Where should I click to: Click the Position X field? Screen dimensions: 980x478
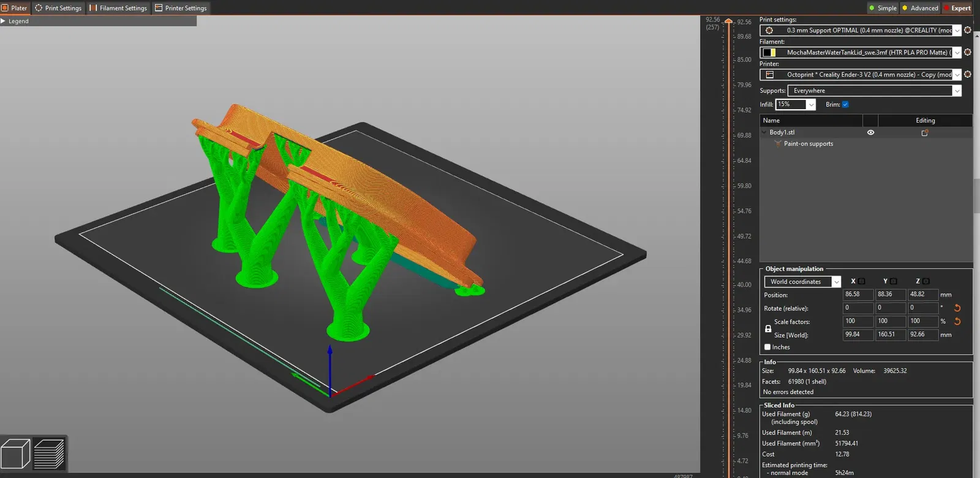point(858,295)
